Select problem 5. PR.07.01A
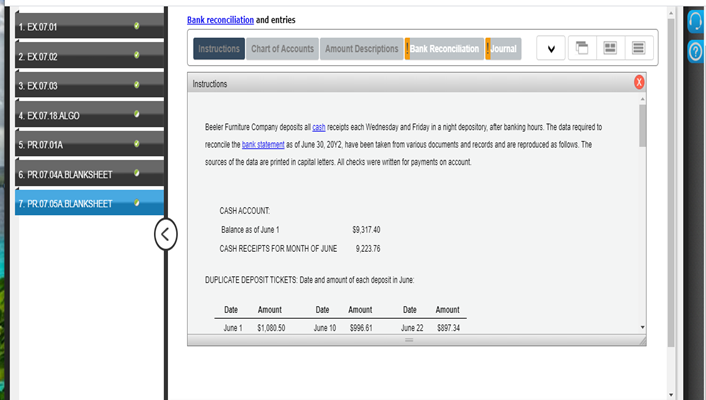Viewport: 706px width, 400px height. (x=89, y=144)
